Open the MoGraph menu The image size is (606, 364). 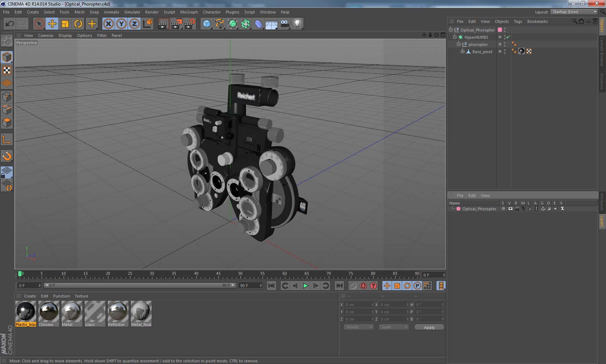(x=189, y=12)
